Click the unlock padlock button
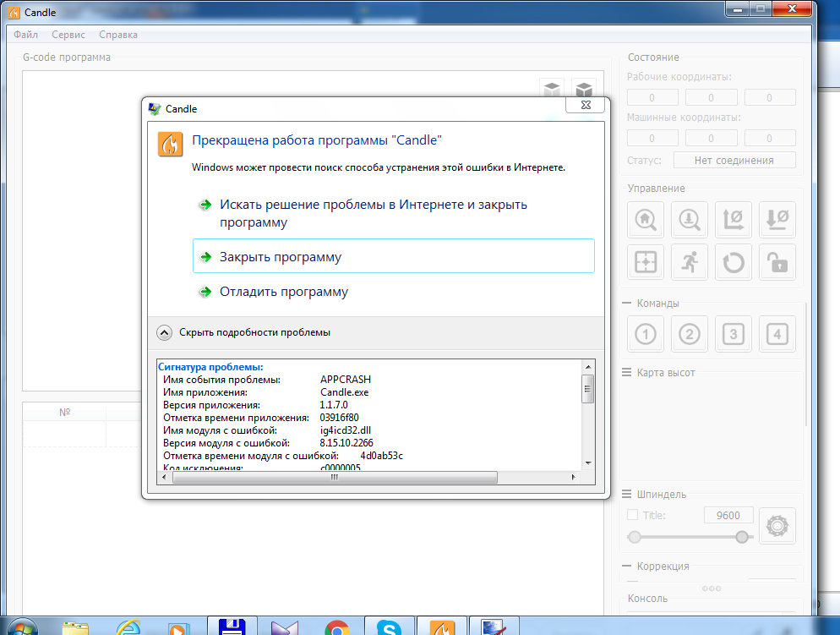This screenshot has width=840, height=635. [x=777, y=262]
